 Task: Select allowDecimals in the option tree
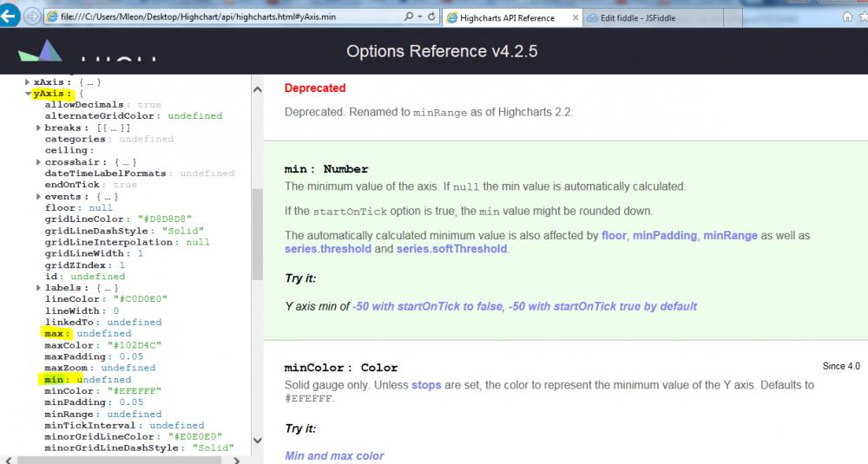[84, 105]
